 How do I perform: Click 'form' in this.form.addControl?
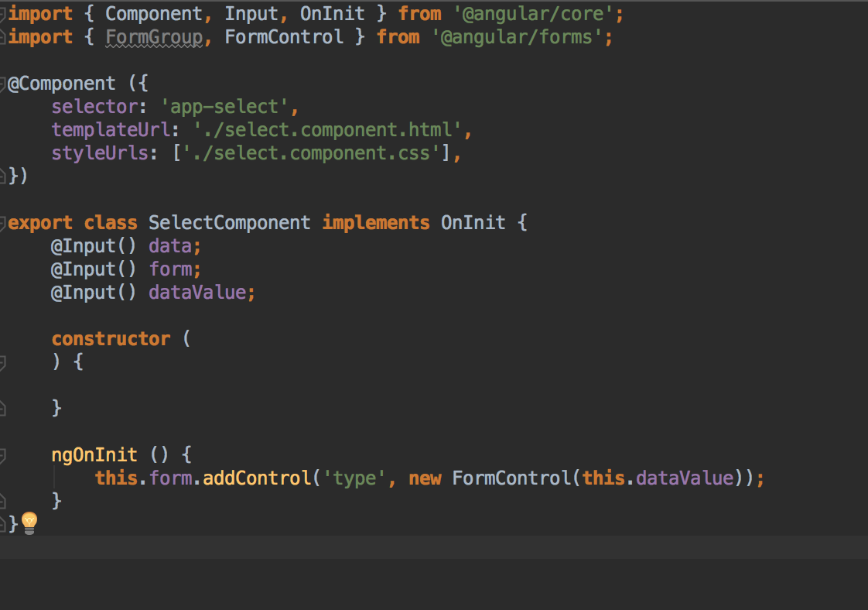tap(170, 478)
